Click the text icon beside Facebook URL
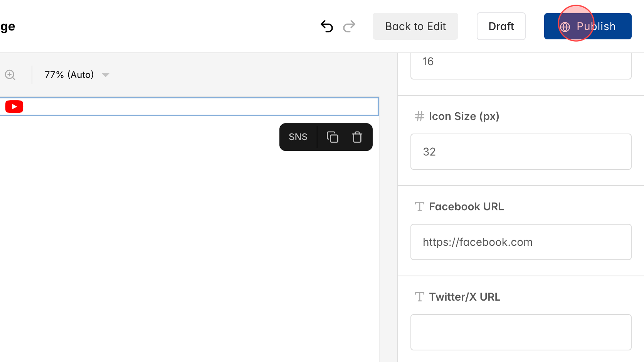 click(419, 206)
